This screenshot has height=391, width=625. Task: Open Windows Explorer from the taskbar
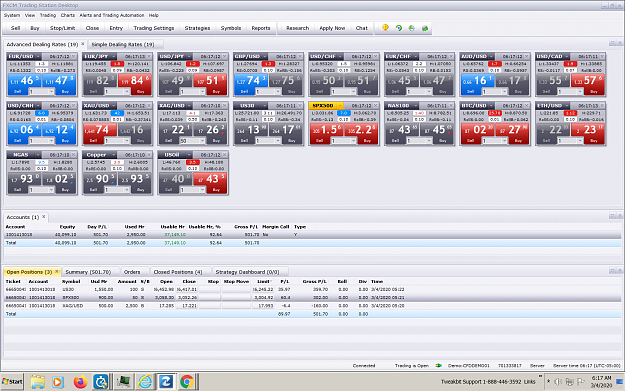click(x=37, y=382)
